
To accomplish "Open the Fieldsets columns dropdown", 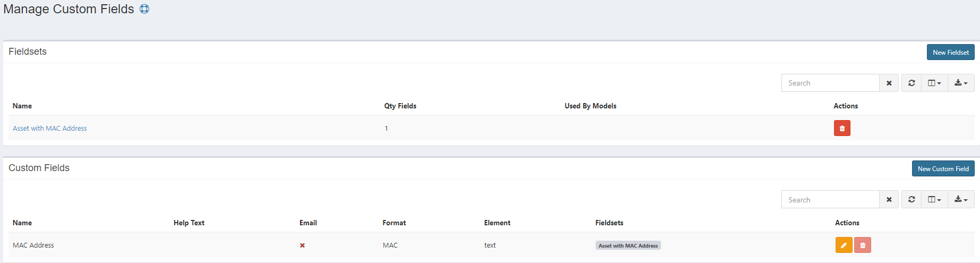I will pyautogui.click(x=934, y=83).
